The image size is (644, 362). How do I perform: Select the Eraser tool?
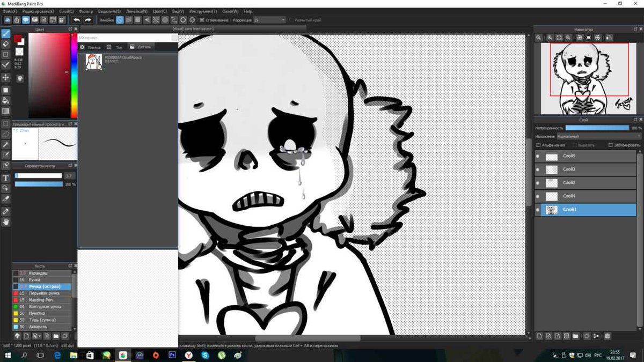pyautogui.click(x=6, y=44)
